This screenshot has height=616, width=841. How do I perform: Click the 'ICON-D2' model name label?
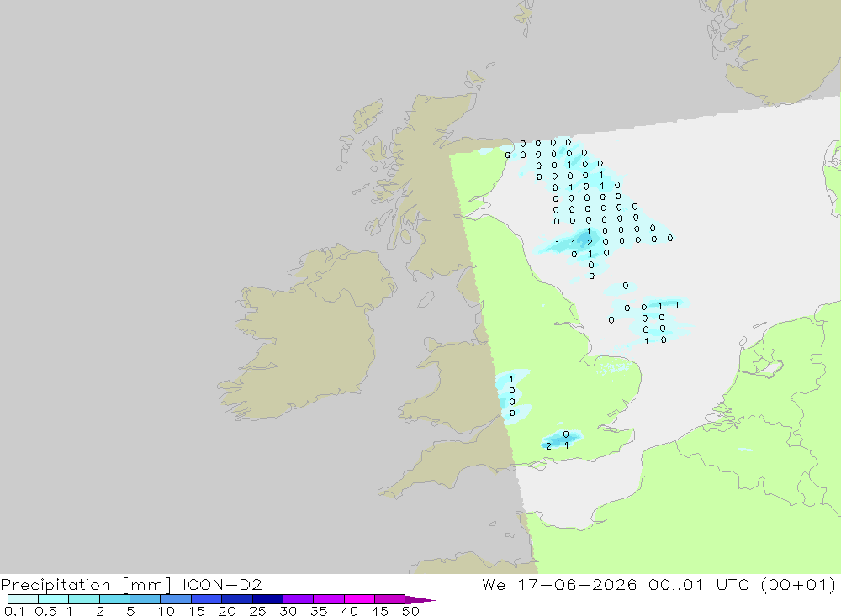pyautogui.click(x=222, y=584)
